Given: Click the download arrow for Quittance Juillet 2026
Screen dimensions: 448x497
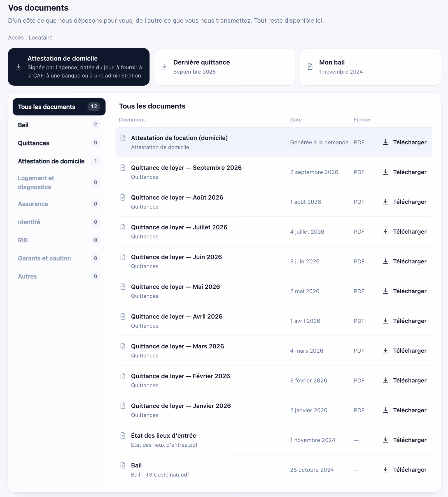Looking at the screenshot, I should [386, 232].
